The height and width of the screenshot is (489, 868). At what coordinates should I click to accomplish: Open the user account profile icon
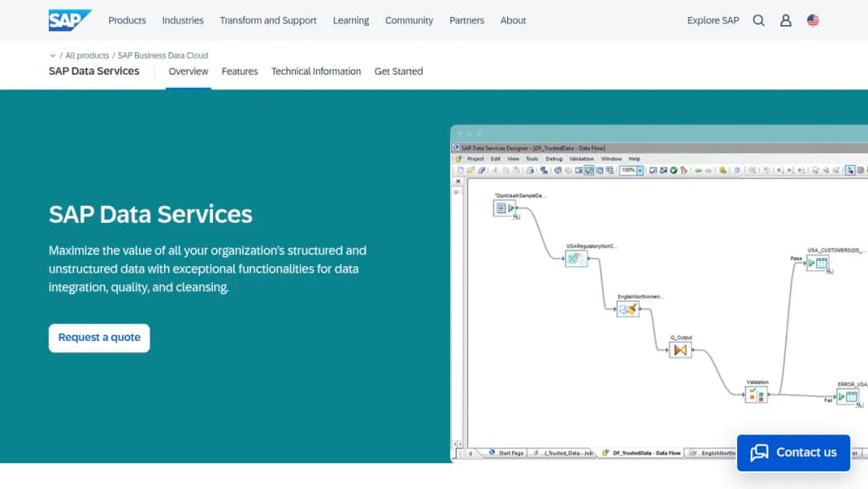point(785,20)
